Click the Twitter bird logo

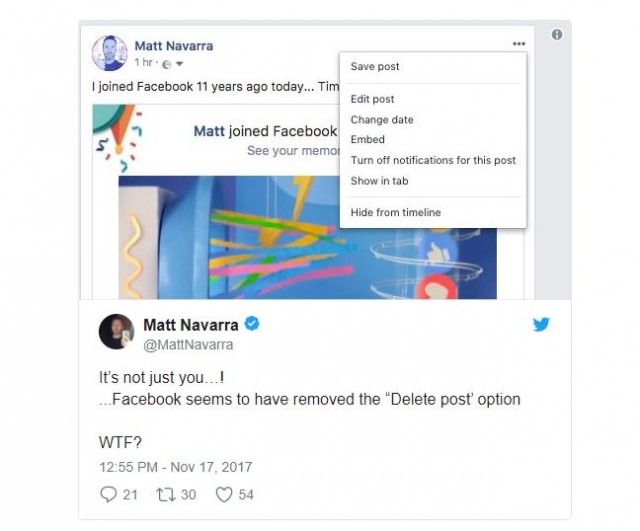541,324
